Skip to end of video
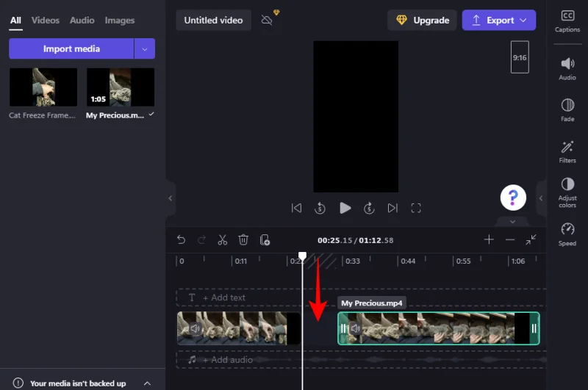 coord(392,208)
